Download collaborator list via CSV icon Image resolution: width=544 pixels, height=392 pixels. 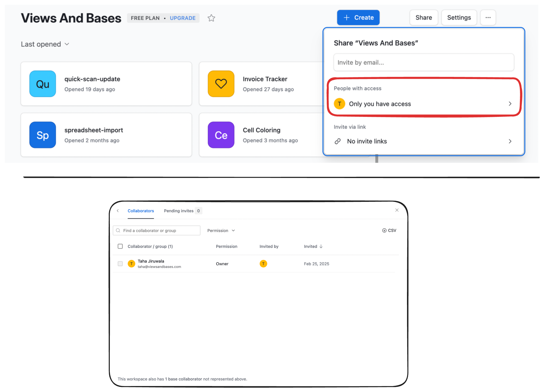pos(385,230)
